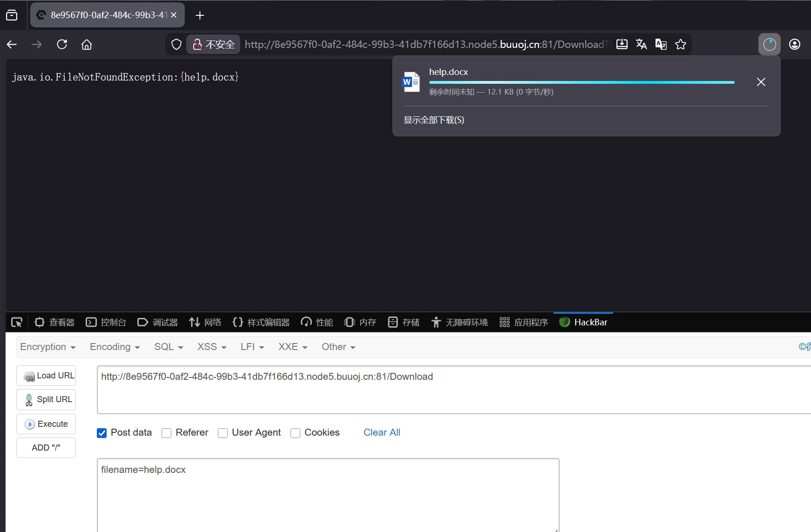Open the account profile icon

pyautogui.click(x=795, y=44)
